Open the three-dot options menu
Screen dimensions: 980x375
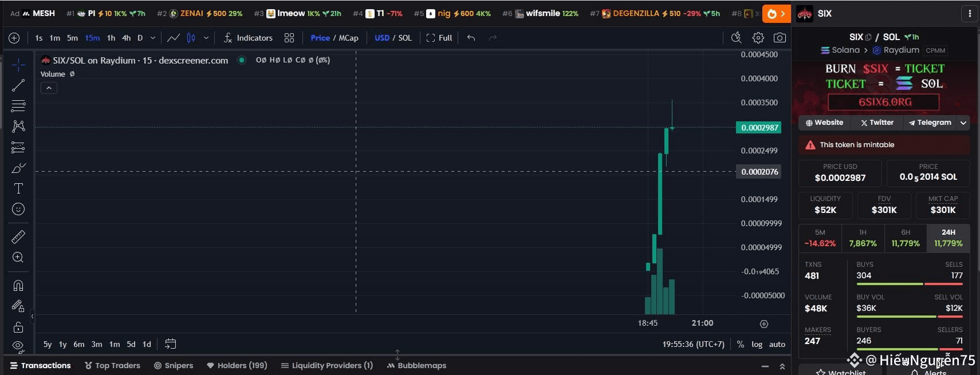point(970,13)
